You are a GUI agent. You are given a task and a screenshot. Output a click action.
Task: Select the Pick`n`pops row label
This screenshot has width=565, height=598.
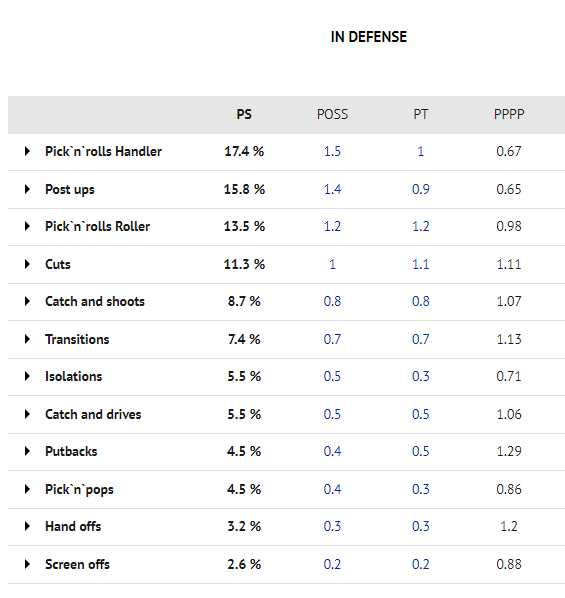(79, 489)
